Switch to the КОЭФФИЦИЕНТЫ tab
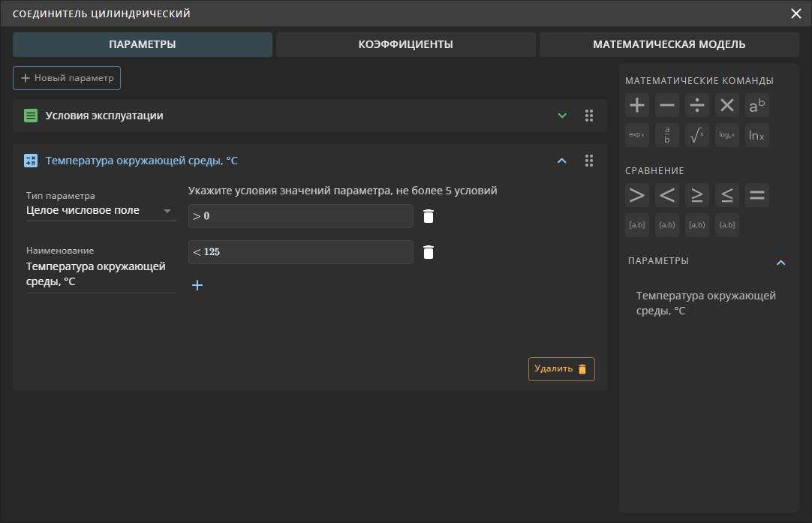812x523 pixels. click(x=405, y=44)
